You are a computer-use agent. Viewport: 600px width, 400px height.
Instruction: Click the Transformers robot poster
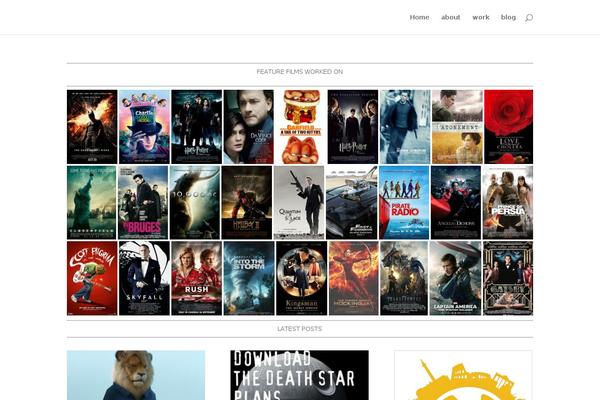(404, 278)
